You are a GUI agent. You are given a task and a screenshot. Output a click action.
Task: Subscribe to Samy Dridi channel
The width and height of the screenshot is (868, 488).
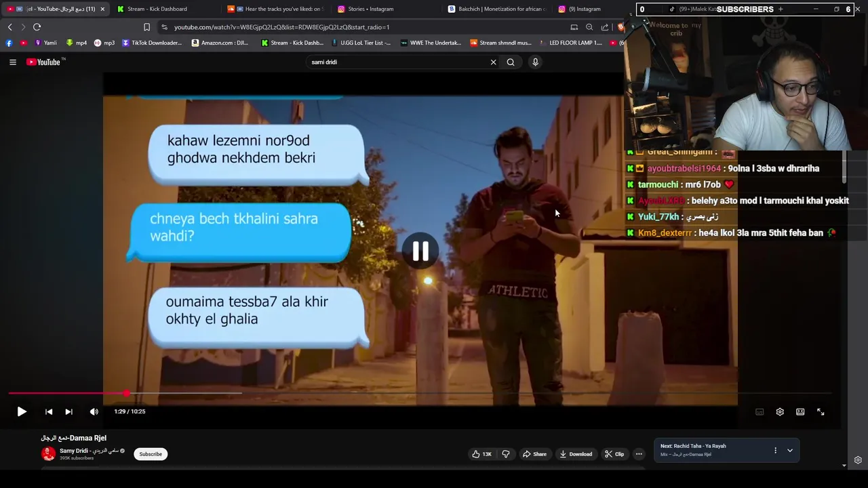(x=151, y=454)
